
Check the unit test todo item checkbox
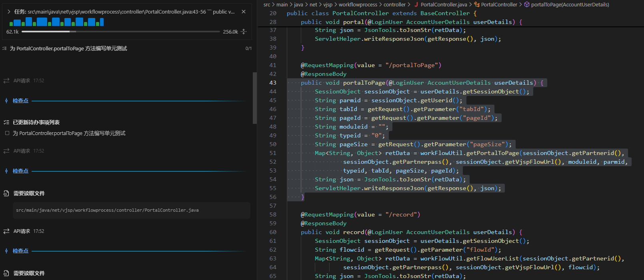(7, 133)
